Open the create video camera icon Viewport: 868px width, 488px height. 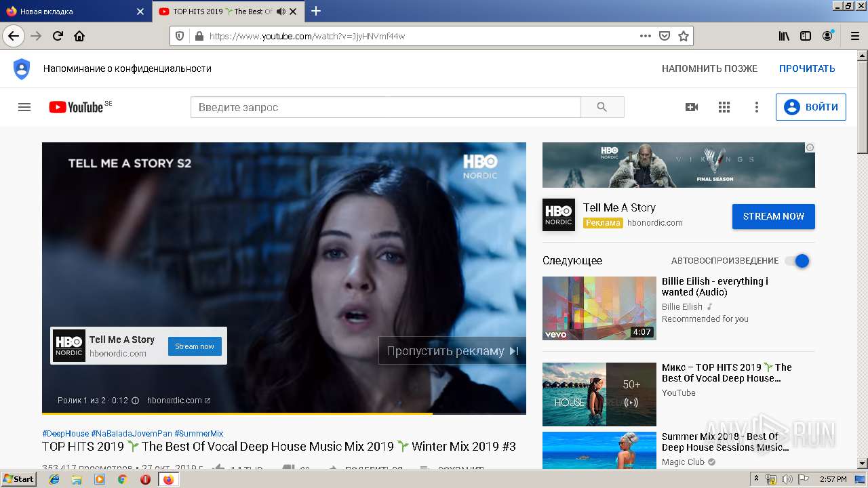pos(692,107)
